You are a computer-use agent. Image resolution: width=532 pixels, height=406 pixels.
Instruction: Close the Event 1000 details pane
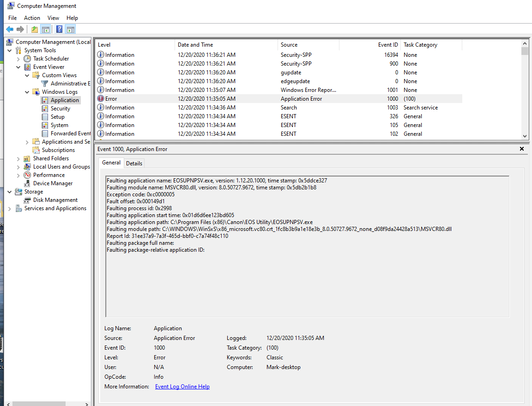521,149
